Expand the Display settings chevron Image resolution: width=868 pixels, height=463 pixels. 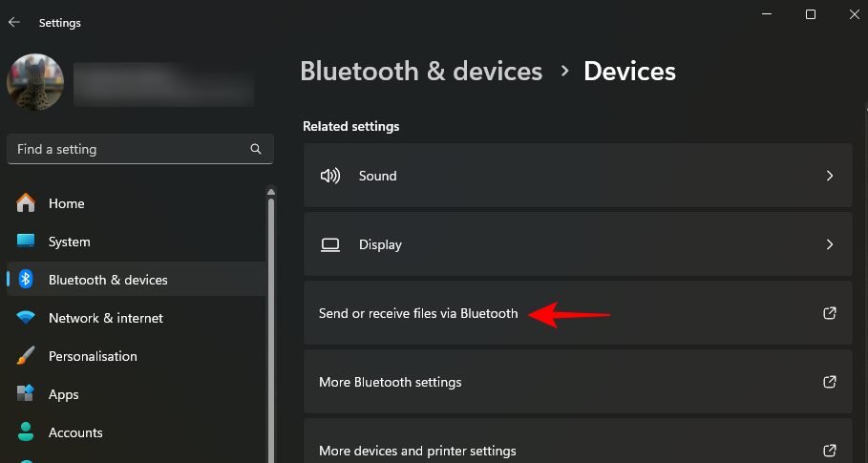829,244
